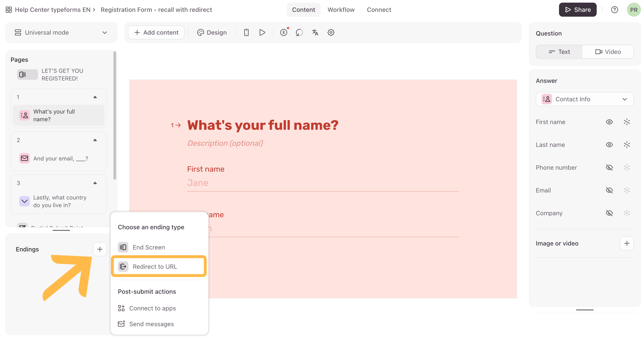The image size is (644, 338).
Task: Show the Phone number field
Action: 609,168
